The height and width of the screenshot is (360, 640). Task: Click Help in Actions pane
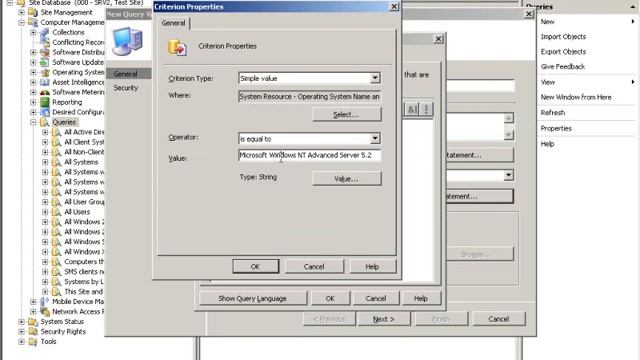coord(547,144)
